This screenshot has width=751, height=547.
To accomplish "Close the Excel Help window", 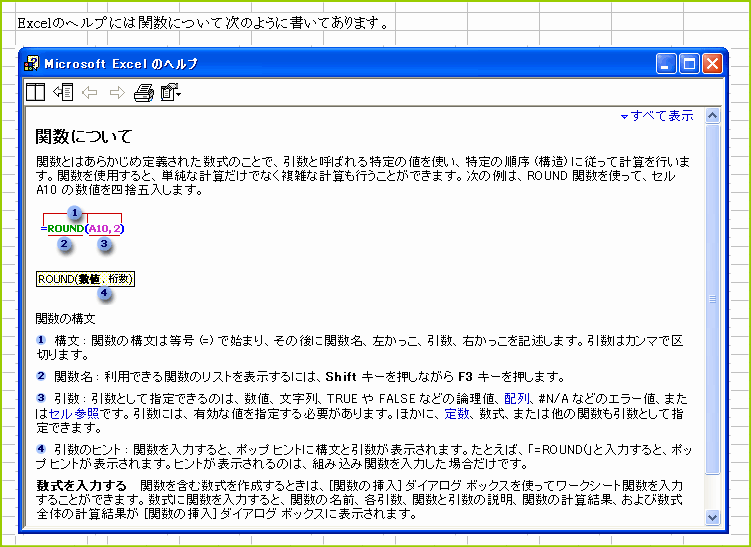I will [712, 63].
